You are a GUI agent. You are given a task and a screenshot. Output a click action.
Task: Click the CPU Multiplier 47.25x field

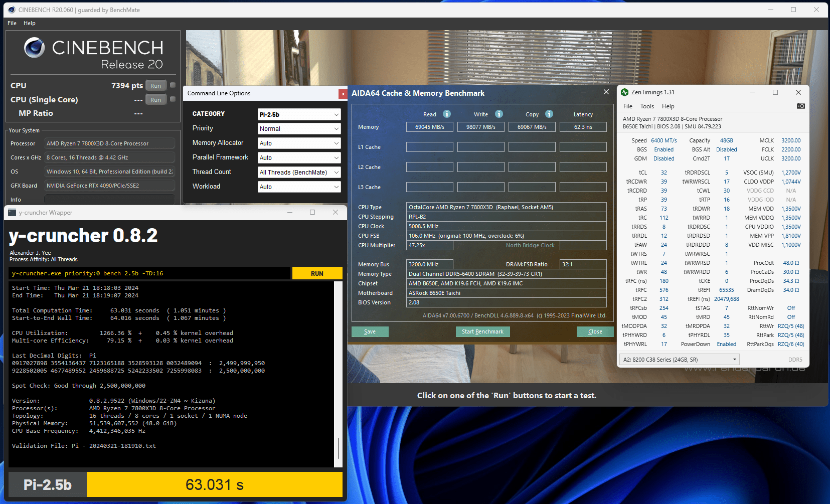tap(430, 245)
